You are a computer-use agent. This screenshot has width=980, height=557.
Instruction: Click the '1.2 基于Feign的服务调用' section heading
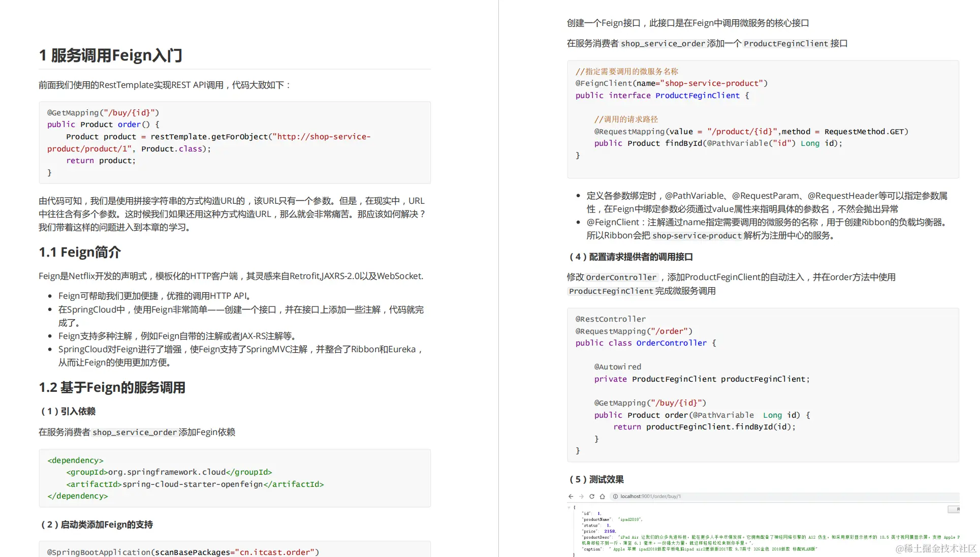point(112,387)
